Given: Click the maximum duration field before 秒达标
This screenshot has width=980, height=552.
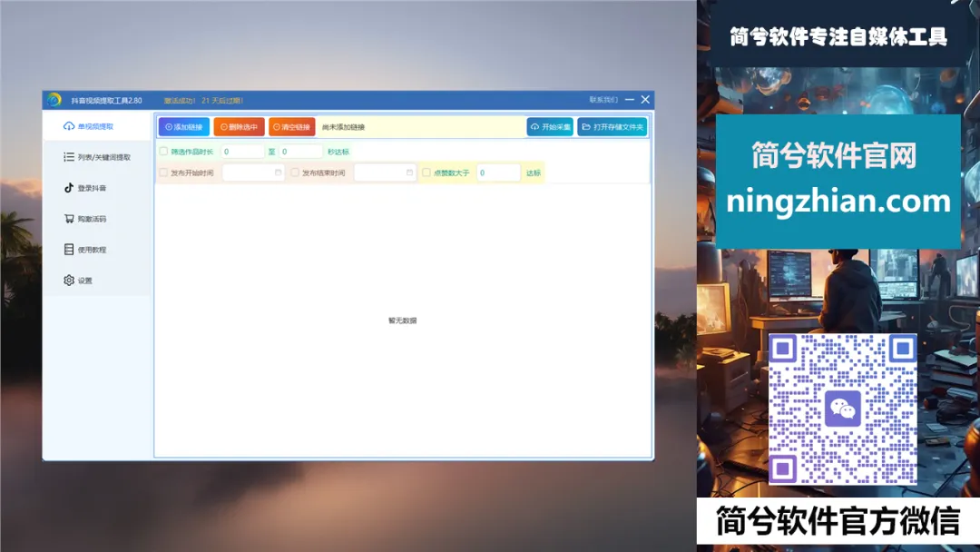Looking at the screenshot, I should pyautogui.click(x=300, y=152).
